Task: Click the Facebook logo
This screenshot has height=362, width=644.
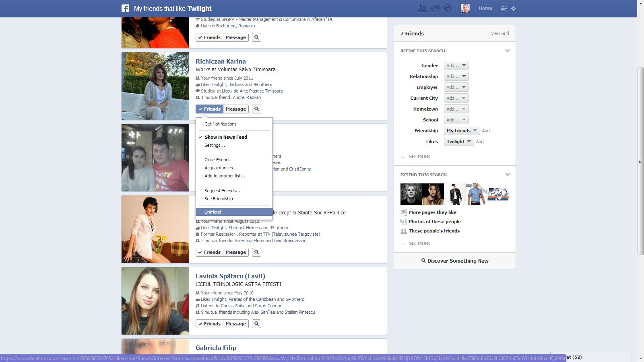Action: coord(125,8)
